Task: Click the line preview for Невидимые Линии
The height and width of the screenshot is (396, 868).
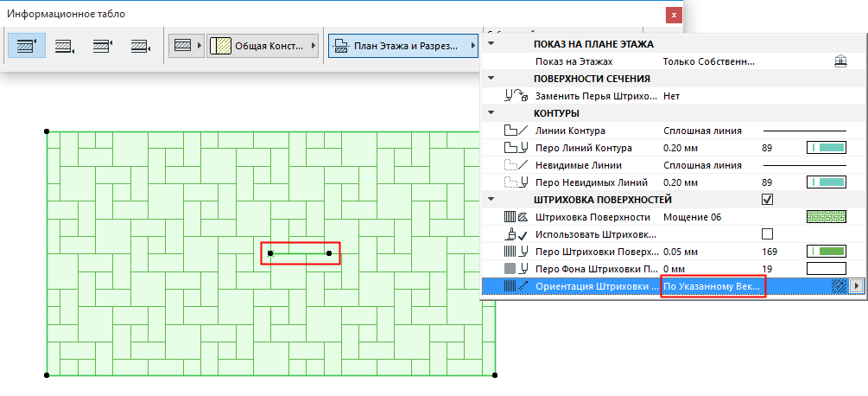Action: (x=805, y=165)
